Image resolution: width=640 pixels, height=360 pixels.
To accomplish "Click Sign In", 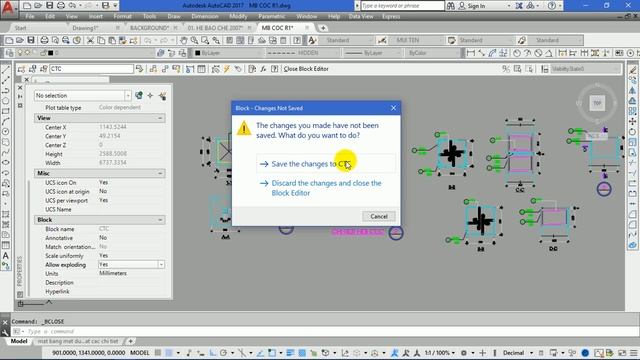I will (x=476, y=6).
